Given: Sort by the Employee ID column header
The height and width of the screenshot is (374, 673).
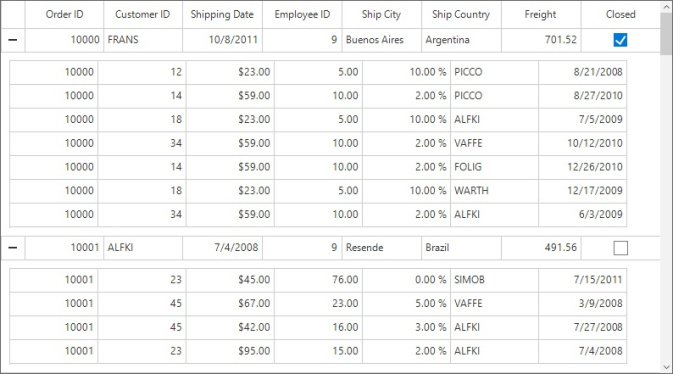Looking at the screenshot, I should [x=302, y=14].
